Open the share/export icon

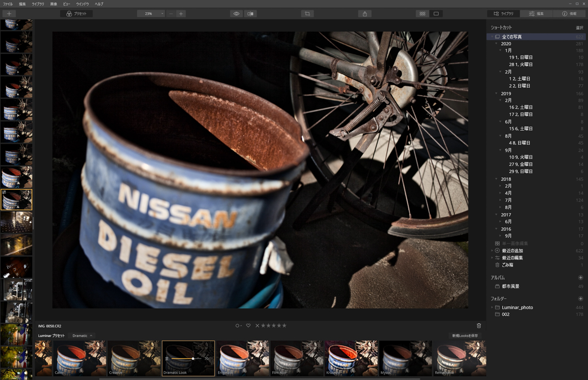pyautogui.click(x=365, y=14)
